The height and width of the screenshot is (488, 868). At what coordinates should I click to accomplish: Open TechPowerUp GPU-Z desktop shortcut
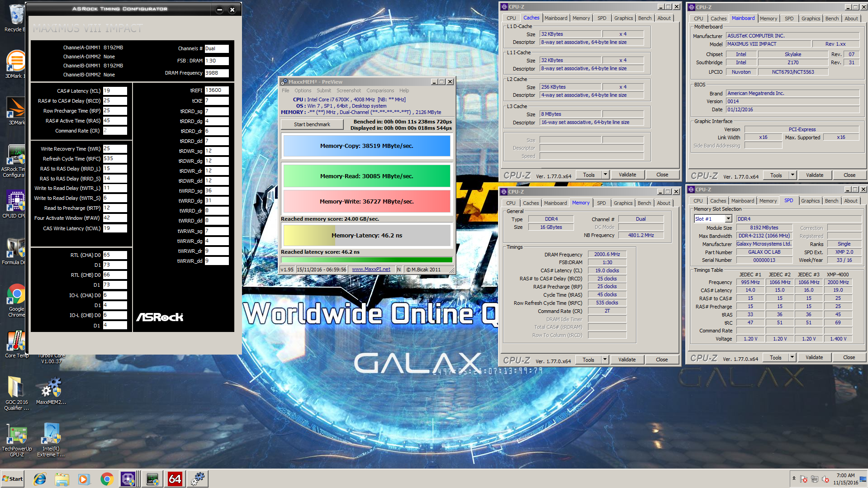(17, 441)
